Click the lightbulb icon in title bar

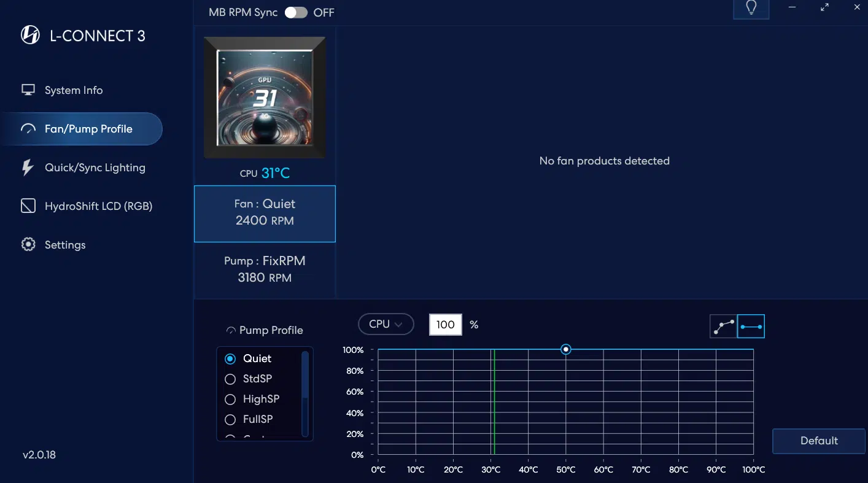(751, 8)
